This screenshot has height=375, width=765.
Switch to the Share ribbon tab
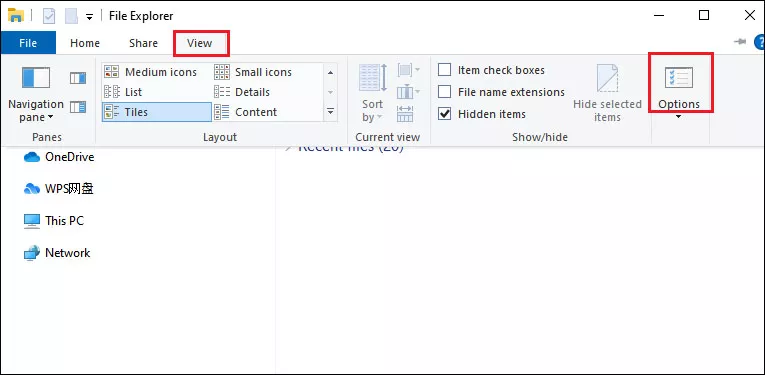[x=143, y=43]
